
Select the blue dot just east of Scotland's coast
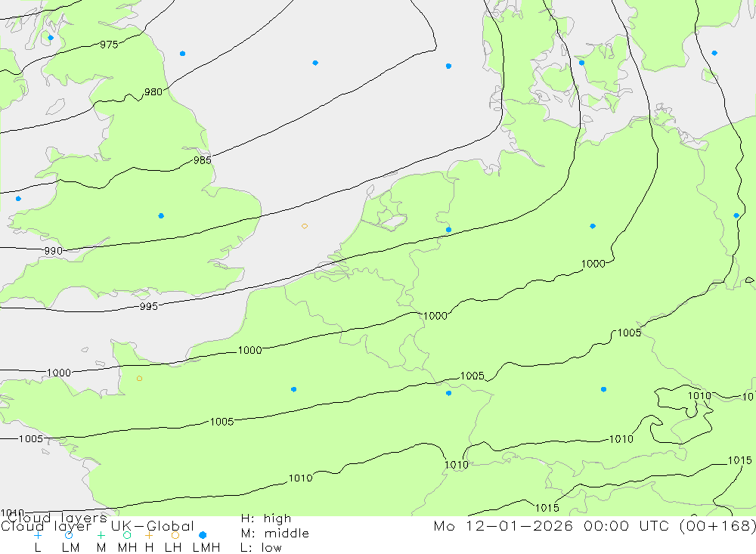183,54
